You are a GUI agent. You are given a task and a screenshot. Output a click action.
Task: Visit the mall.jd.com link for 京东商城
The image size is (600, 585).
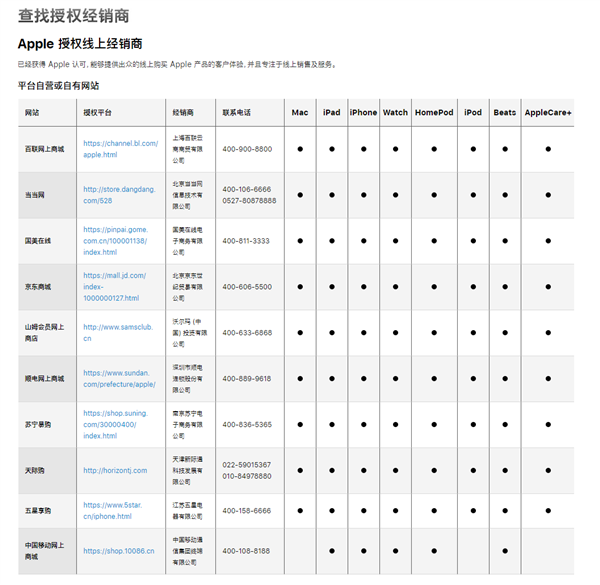114,286
